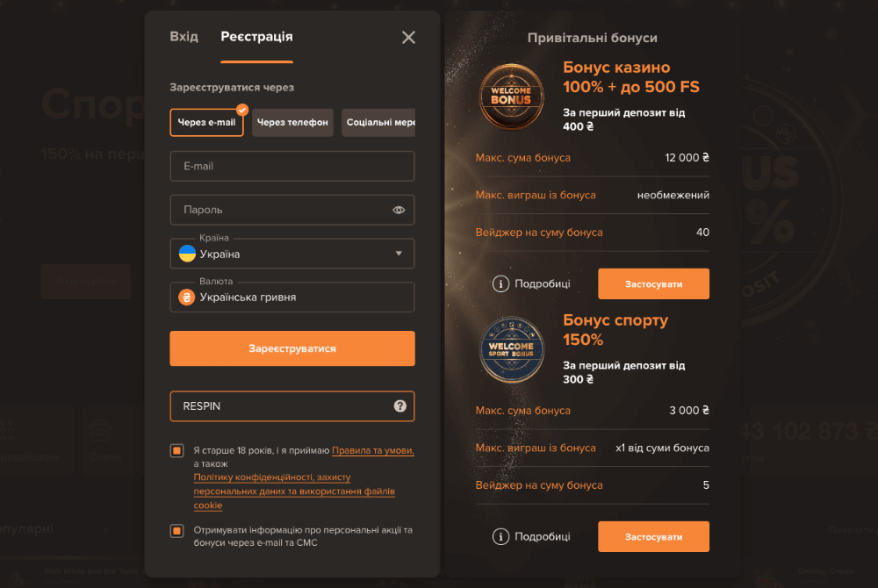Close the registration dialog

point(409,38)
